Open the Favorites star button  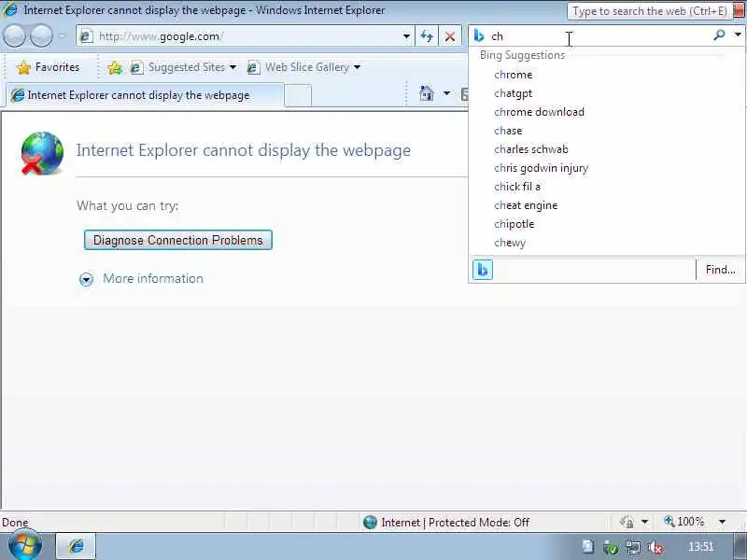49,67
